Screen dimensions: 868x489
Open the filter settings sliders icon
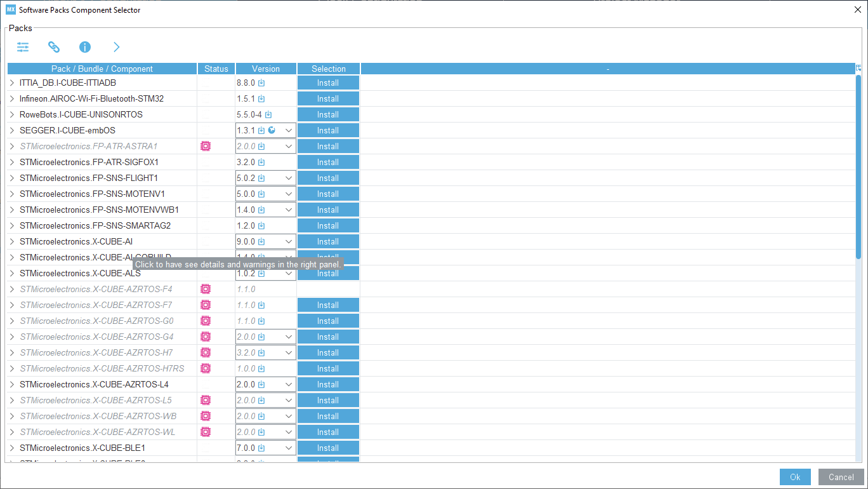[23, 47]
